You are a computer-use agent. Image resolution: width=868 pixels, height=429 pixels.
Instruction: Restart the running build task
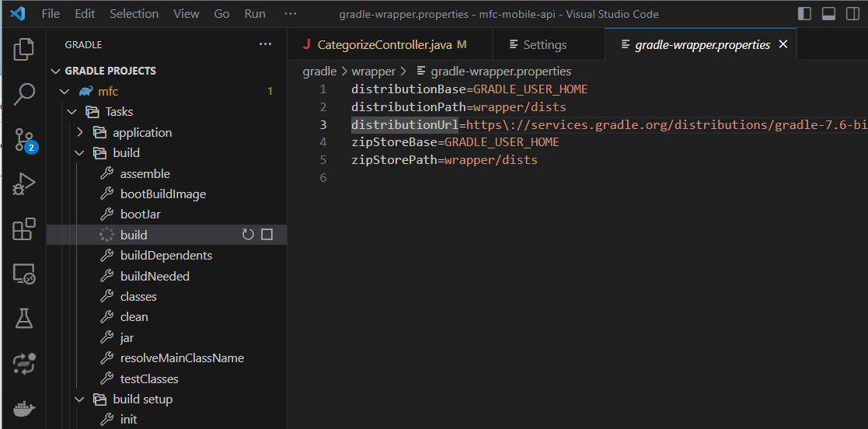point(248,235)
